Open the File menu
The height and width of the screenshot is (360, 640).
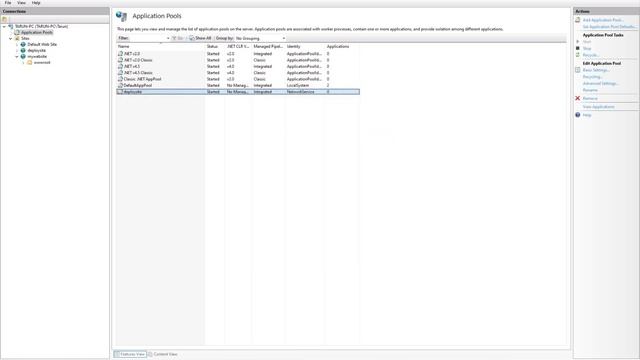8,3
